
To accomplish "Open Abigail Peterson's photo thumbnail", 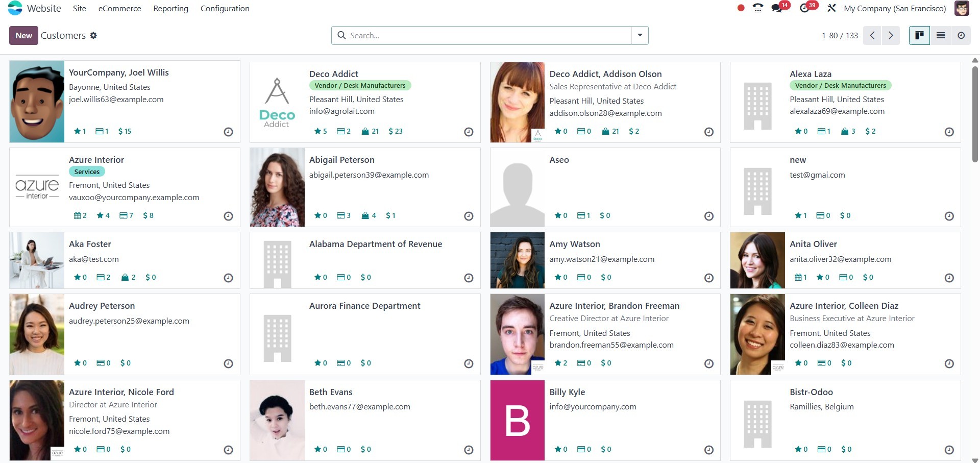I will (x=277, y=187).
